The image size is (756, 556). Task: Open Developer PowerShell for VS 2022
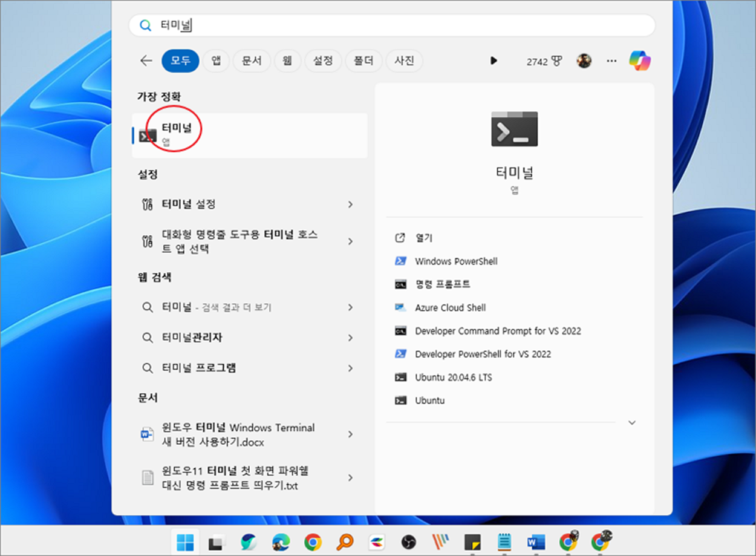coord(483,354)
